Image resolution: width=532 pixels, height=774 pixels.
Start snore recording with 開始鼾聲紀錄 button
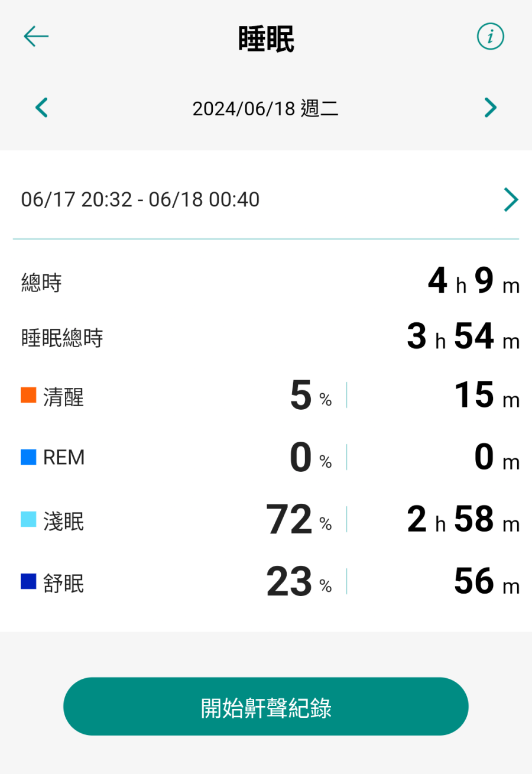(x=266, y=707)
